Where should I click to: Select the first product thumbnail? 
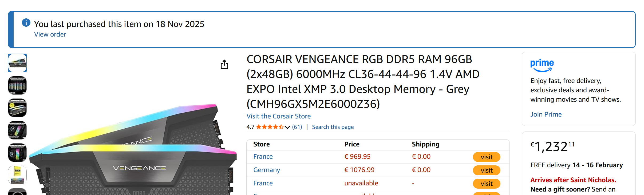(17, 63)
